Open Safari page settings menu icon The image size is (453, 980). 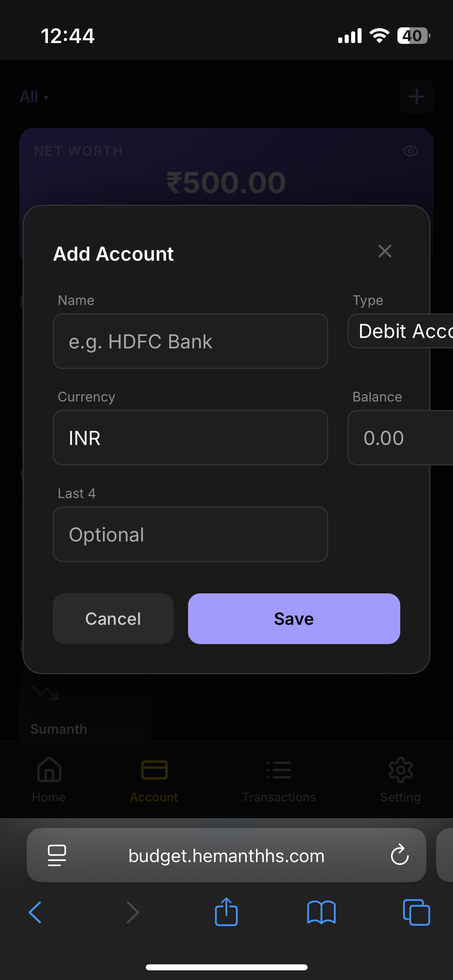tap(57, 855)
